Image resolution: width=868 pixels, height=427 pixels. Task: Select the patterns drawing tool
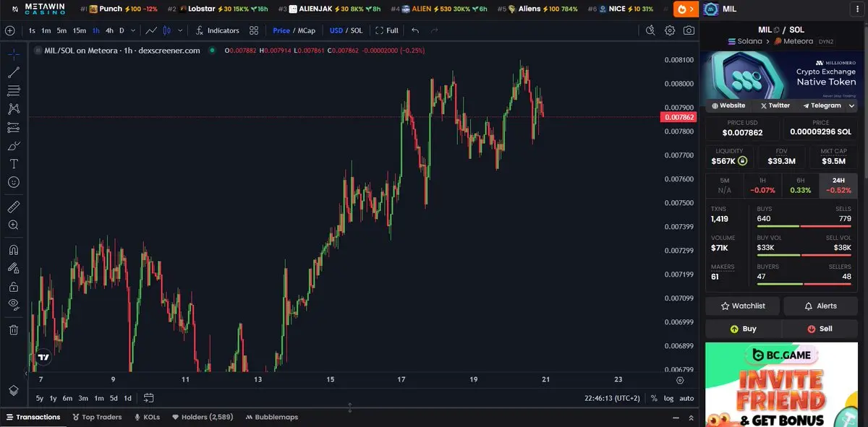13,109
